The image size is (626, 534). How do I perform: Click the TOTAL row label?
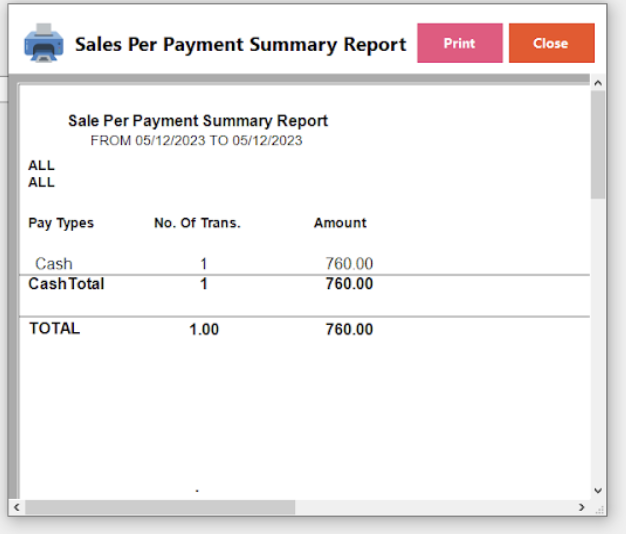click(x=55, y=328)
